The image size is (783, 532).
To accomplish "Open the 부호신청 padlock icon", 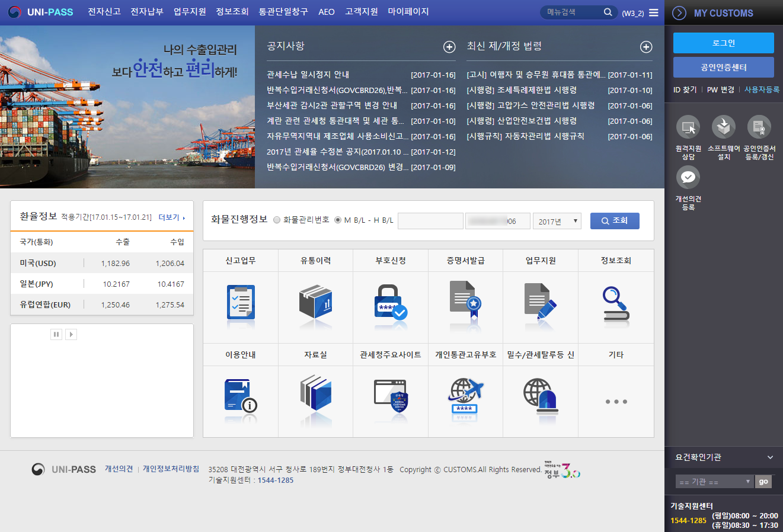I will [391, 303].
